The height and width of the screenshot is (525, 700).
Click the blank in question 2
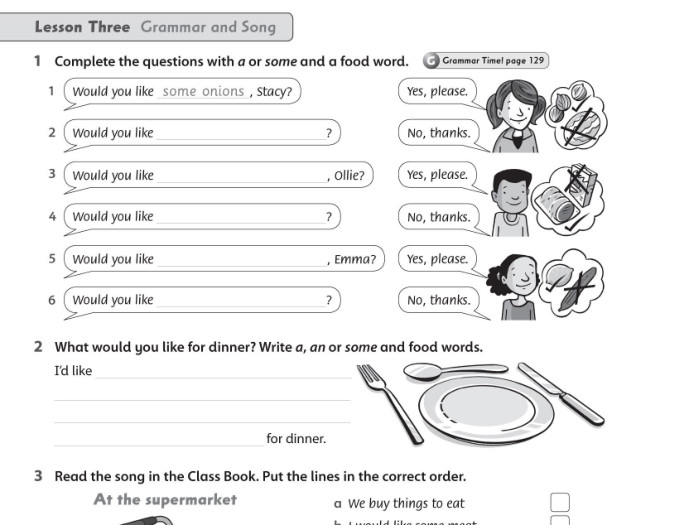pos(239,133)
